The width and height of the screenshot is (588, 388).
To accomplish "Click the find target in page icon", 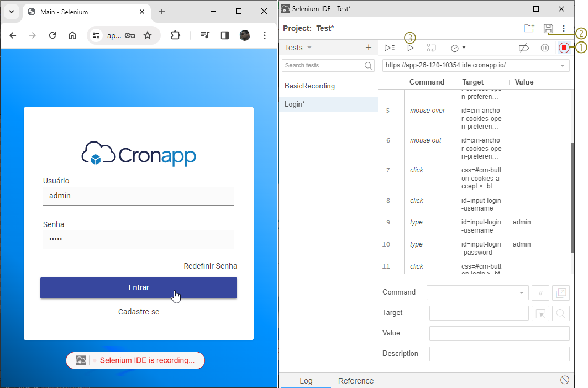I will point(560,313).
